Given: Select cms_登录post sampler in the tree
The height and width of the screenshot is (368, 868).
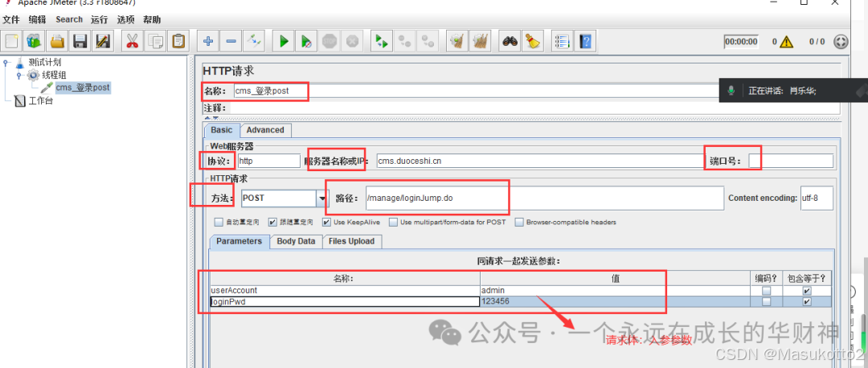Looking at the screenshot, I should coord(83,88).
